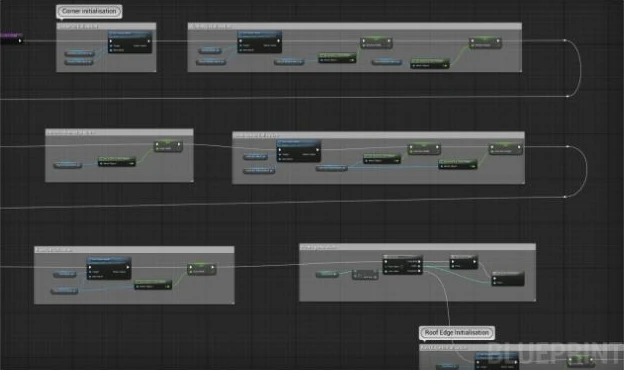Select first Set node in wide top-row comment box
Image resolution: width=624 pixels, height=370 pixels.
click(x=376, y=43)
